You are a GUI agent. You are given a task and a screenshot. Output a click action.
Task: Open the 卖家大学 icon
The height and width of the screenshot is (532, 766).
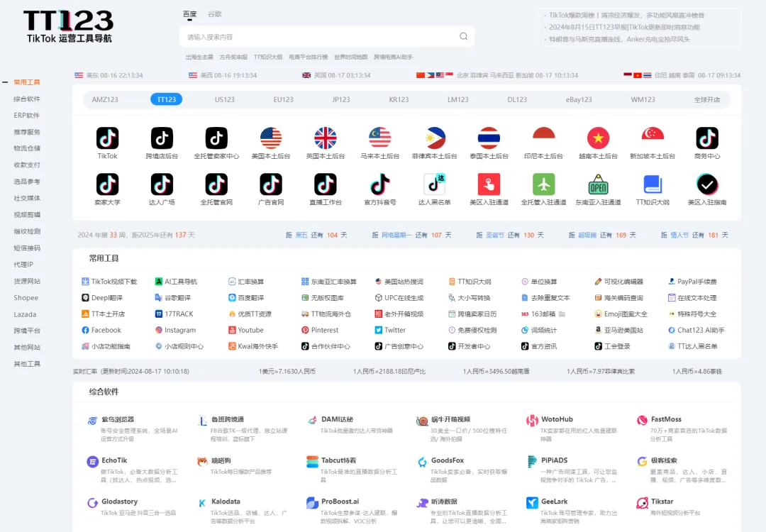pyautogui.click(x=108, y=184)
